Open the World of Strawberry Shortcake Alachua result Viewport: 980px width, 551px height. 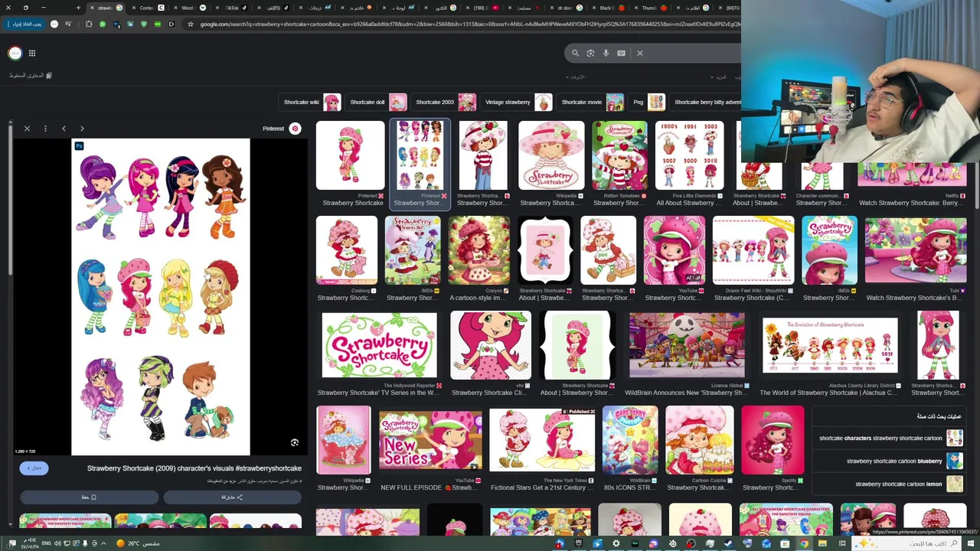coord(830,345)
